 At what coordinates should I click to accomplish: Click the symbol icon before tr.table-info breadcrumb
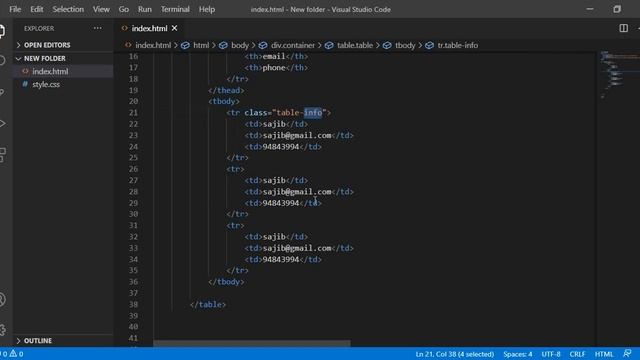click(x=429, y=45)
